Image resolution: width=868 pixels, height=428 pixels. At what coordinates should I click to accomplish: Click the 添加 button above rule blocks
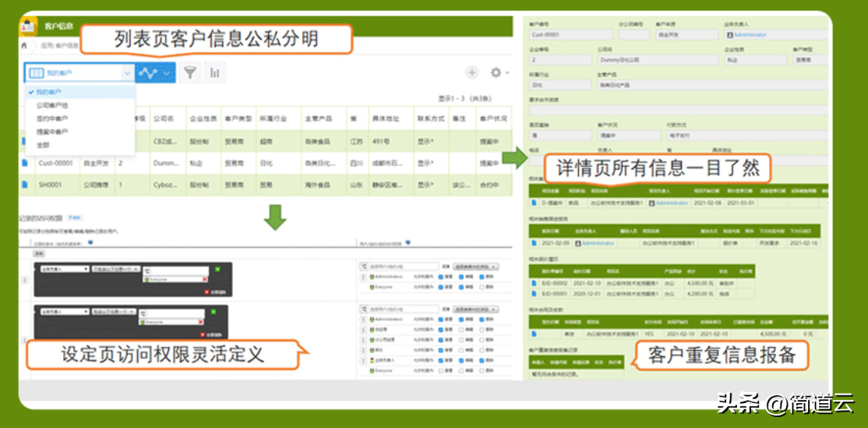39,253
